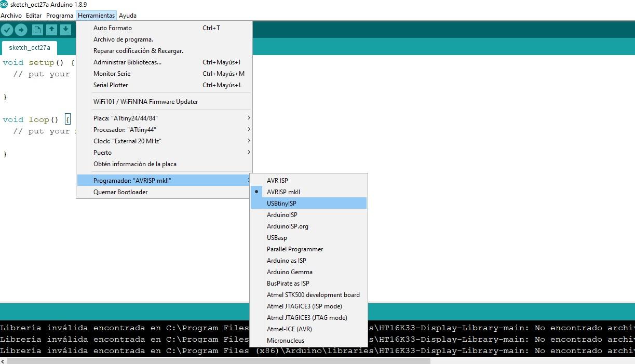Click the New sketch toolbar icon
This screenshot has height=364, width=635.
(37, 30)
